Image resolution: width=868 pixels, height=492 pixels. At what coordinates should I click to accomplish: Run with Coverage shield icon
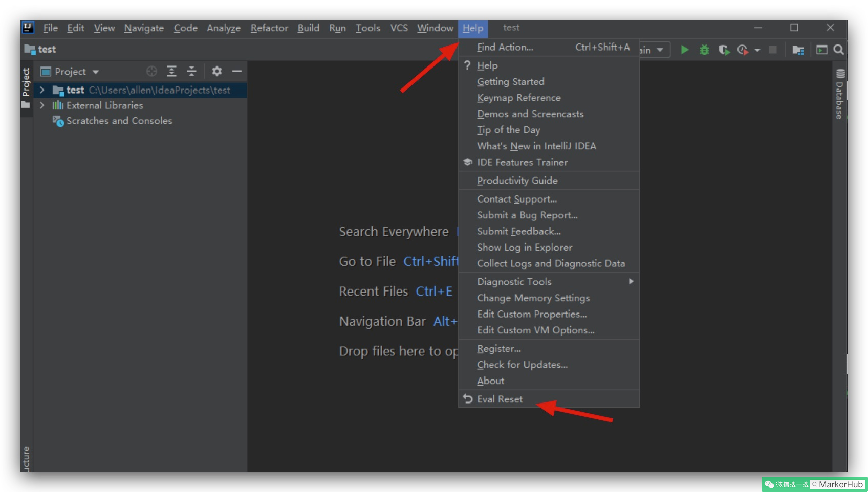point(724,50)
